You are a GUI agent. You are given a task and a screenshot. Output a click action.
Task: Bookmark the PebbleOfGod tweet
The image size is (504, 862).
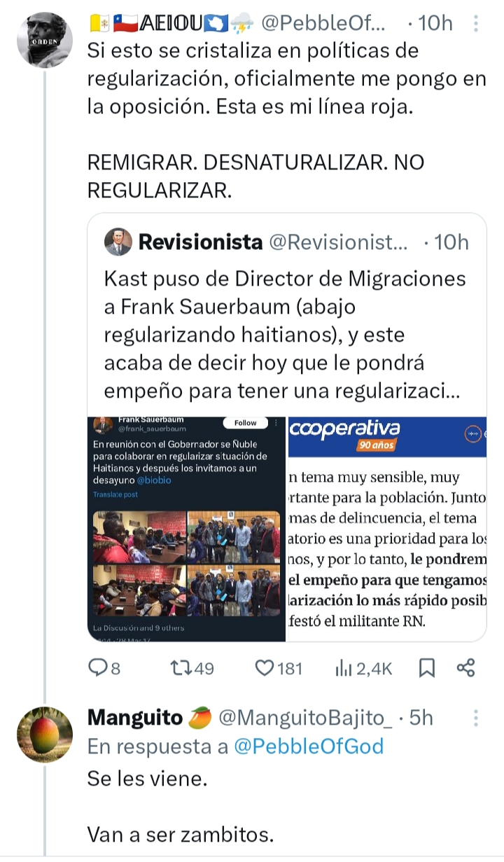tap(426, 668)
